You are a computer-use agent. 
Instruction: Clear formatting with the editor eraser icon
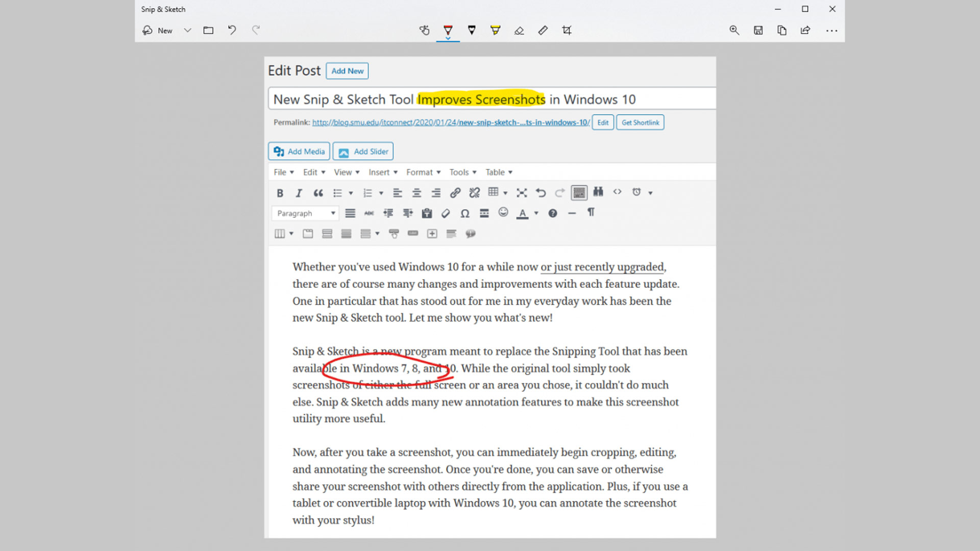[x=446, y=213]
